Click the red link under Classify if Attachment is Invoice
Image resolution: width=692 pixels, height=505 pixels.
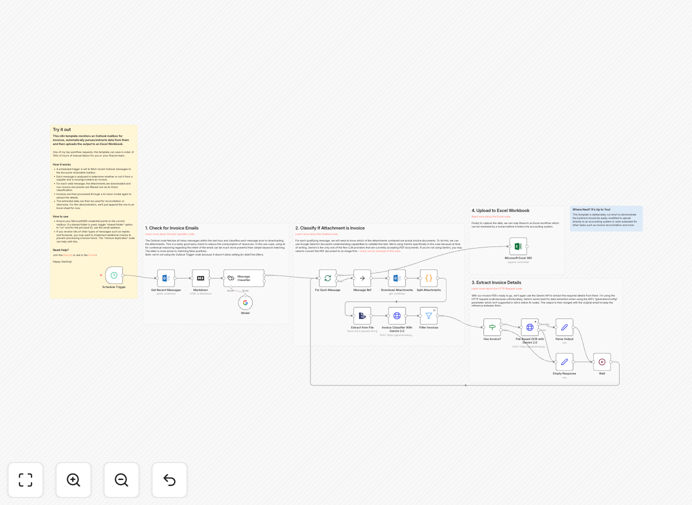[x=316, y=234]
